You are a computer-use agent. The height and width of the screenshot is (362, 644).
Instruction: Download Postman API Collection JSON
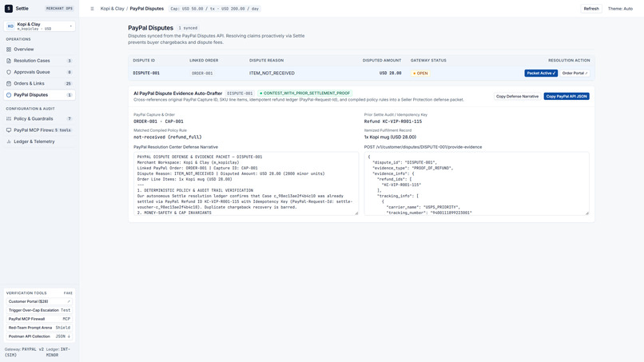tap(39, 336)
